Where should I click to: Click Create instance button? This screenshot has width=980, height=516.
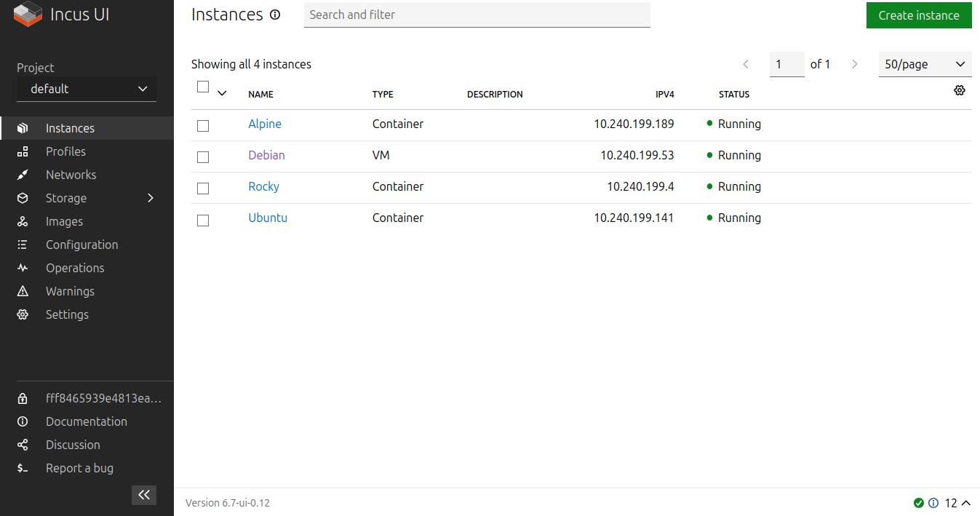[x=919, y=15]
